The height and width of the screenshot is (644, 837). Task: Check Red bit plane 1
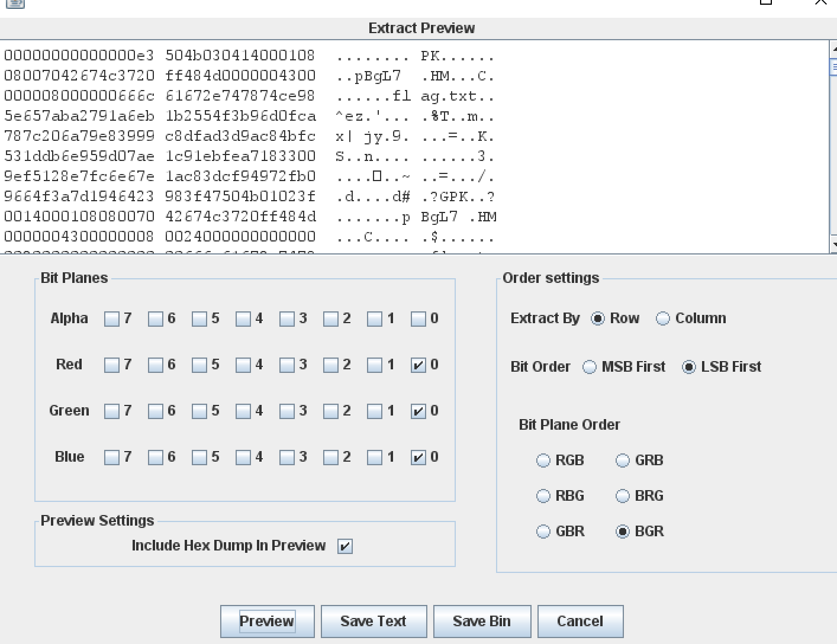tap(375, 365)
